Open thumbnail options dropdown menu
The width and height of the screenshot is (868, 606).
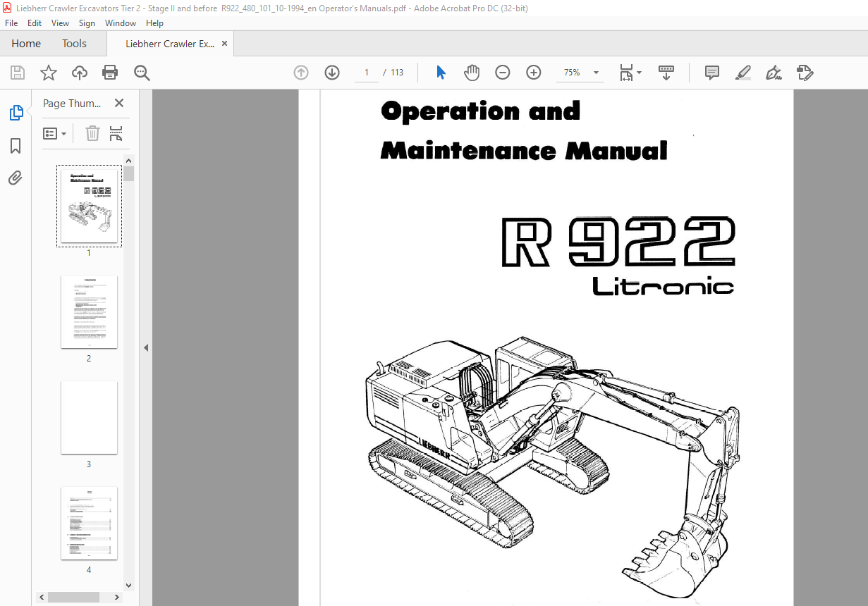55,133
